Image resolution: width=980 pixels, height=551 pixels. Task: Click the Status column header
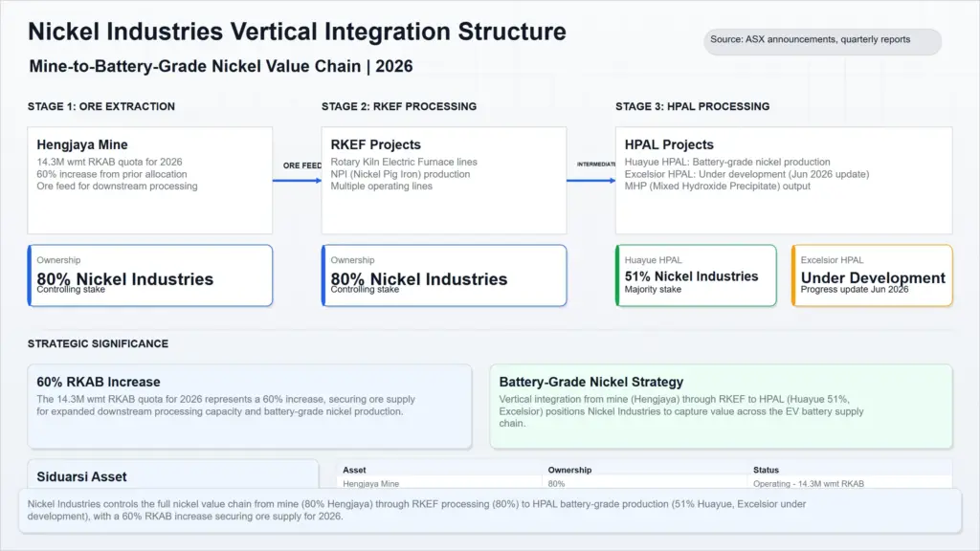click(x=766, y=470)
